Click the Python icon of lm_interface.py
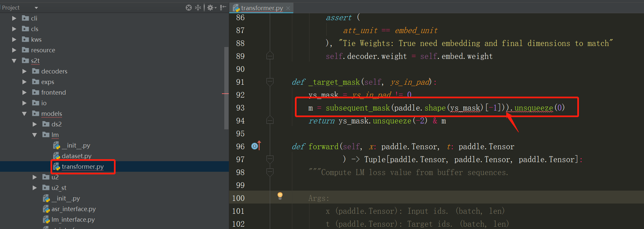The width and height of the screenshot is (644, 229). click(x=46, y=219)
